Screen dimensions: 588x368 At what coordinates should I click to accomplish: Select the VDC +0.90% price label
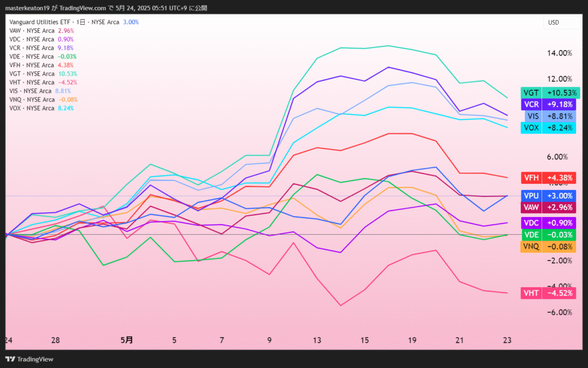(x=548, y=223)
